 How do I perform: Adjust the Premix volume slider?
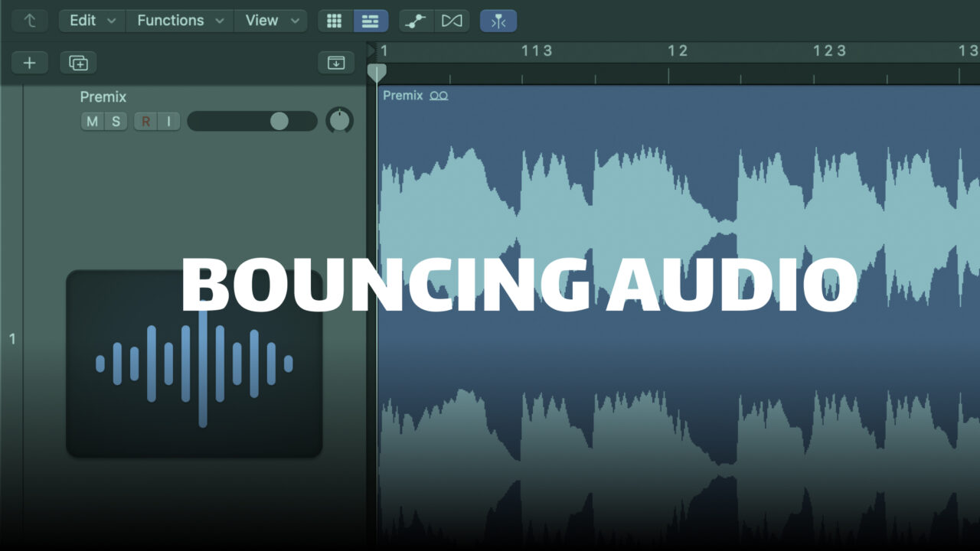(x=279, y=121)
